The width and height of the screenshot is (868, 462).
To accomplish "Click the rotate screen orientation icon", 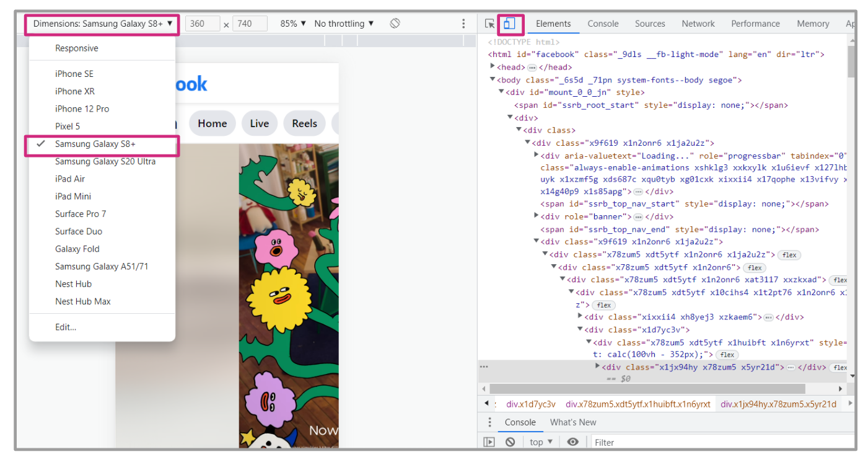I will [x=395, y=24].
